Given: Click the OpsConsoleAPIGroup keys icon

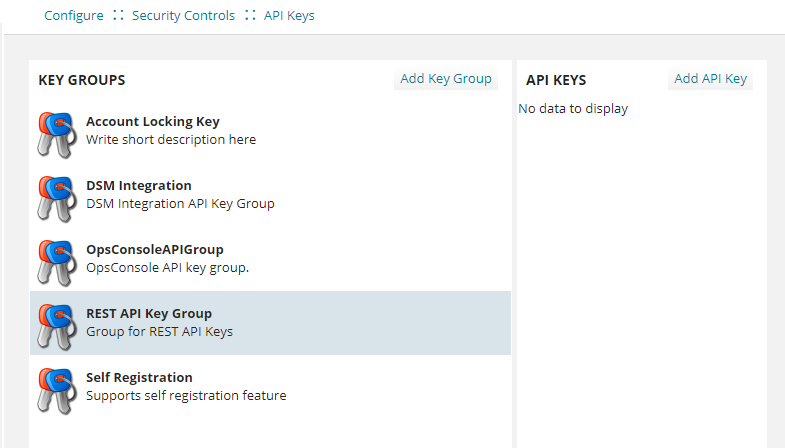Looking at the screenshot, I should pos(56,262).
